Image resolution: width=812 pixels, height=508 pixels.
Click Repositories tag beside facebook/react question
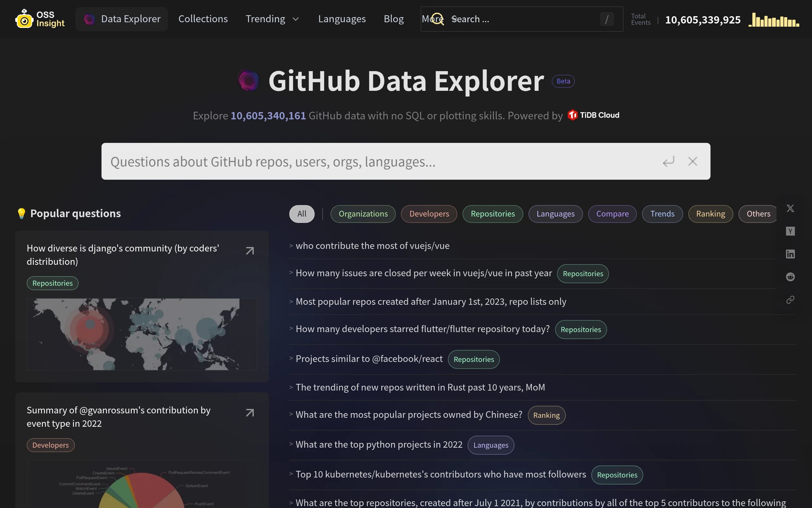point(474,359)
